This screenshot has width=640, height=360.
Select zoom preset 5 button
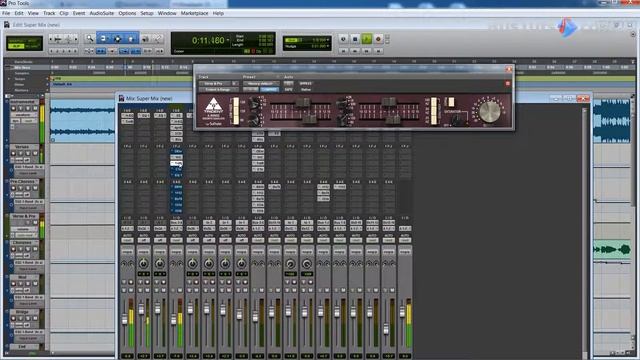click(75, 51)
